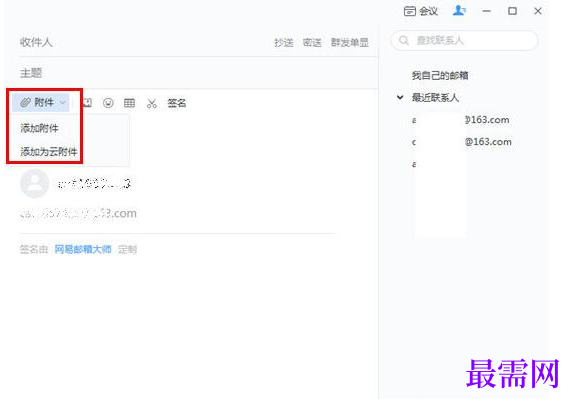This screenshot has height=405, width=578.
Task: Open the 网易邮箱大师 link
Action: [83, 249]
